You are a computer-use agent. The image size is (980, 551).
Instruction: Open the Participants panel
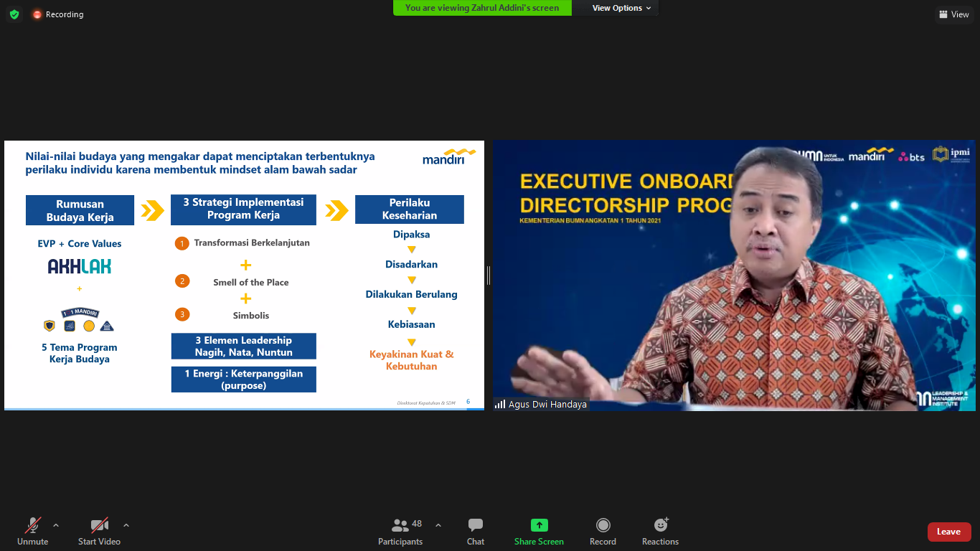pyautogui.click(x=400, y=530)
